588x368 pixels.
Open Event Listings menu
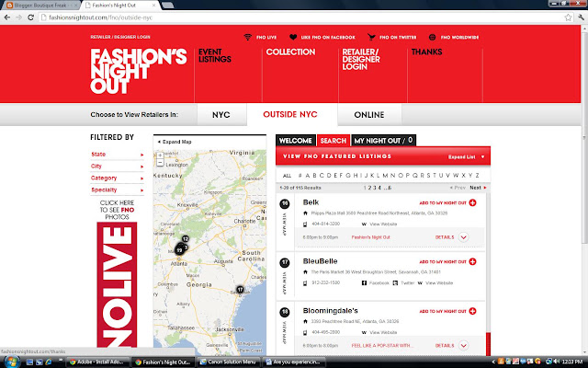215,55
